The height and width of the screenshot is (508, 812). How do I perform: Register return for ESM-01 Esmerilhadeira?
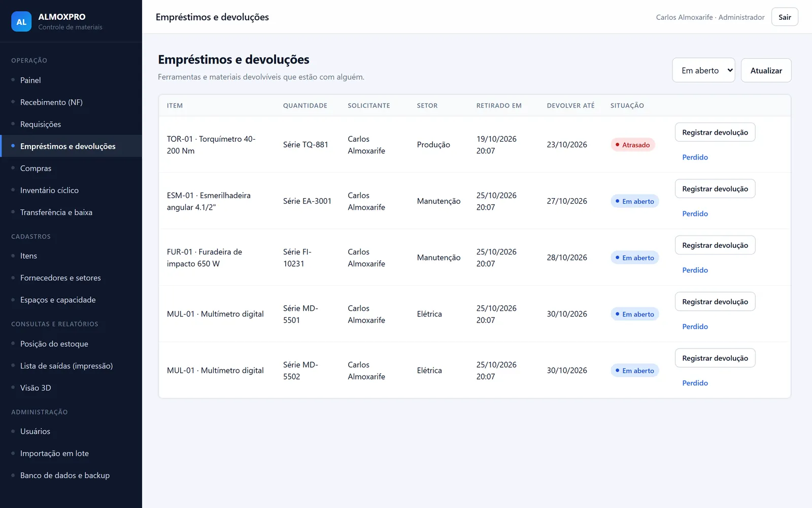715,188
